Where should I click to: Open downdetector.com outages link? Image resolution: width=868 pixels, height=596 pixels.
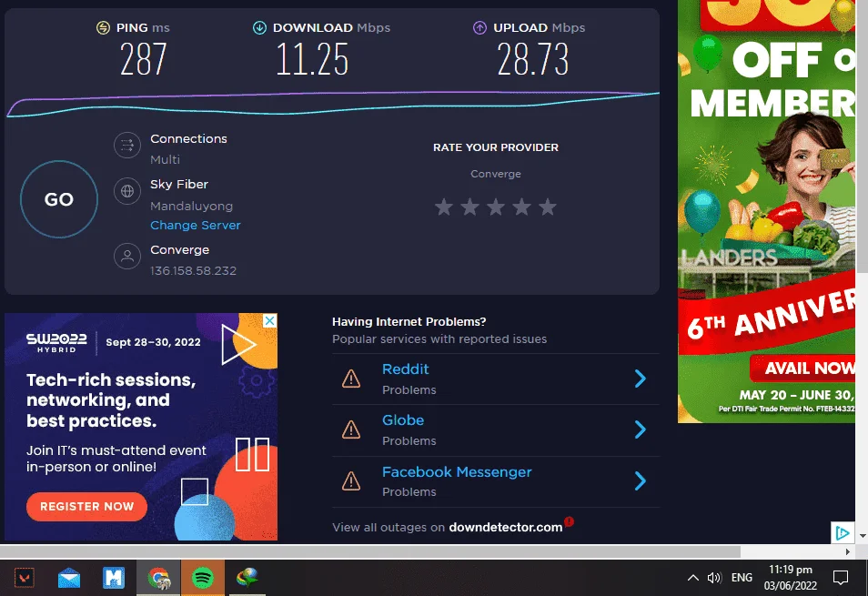tap(505, 528)
